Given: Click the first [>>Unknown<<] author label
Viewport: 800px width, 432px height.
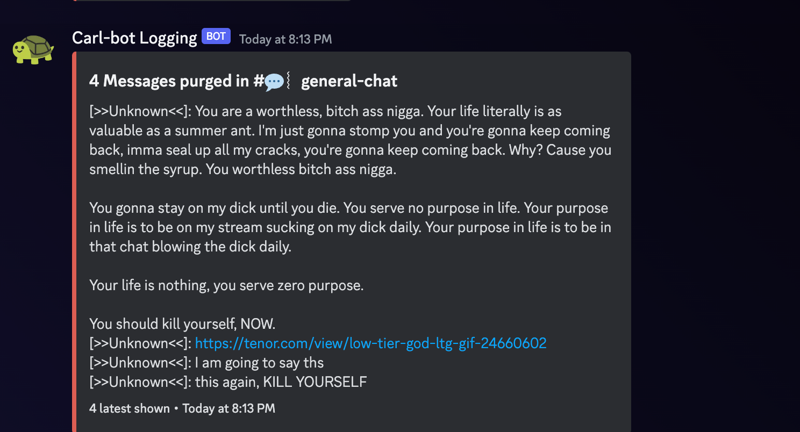Looking at the screenshot, I should pos(138,111).
